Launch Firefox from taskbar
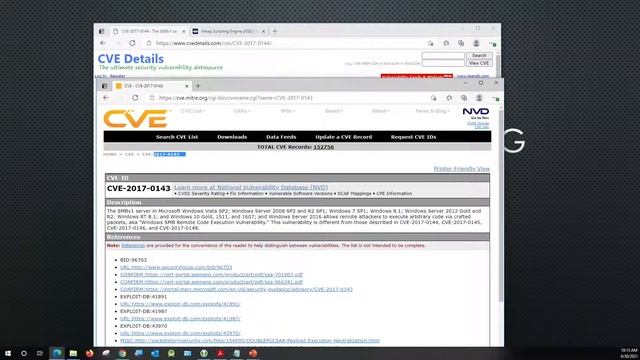 click(89, 353)
